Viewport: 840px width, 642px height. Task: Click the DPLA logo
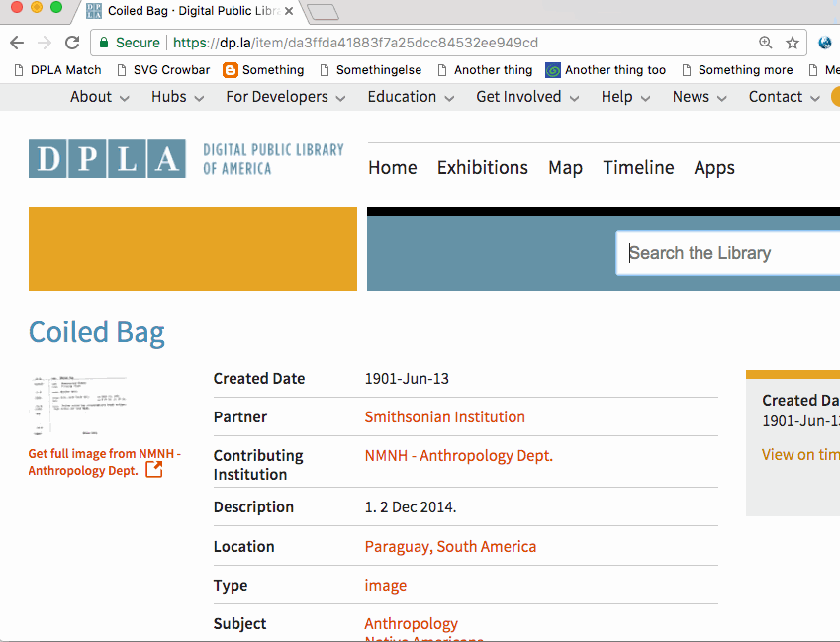tap(107, 159)
